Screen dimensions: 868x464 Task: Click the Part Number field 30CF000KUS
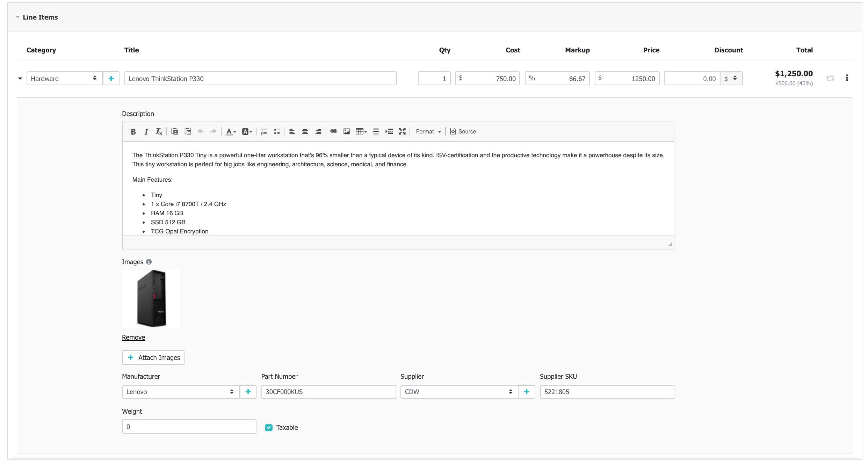coord(328,392)
